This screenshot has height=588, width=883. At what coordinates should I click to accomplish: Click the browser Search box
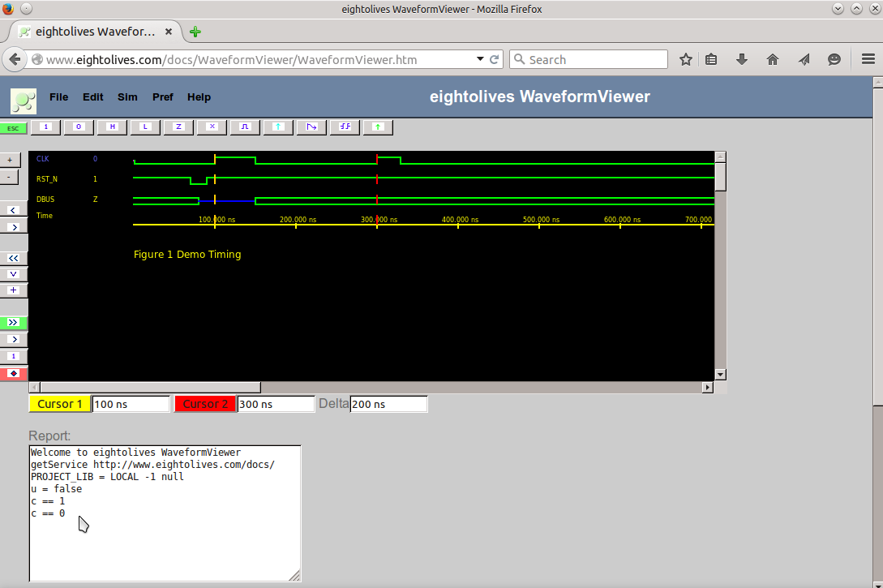[x=589, y=59]
